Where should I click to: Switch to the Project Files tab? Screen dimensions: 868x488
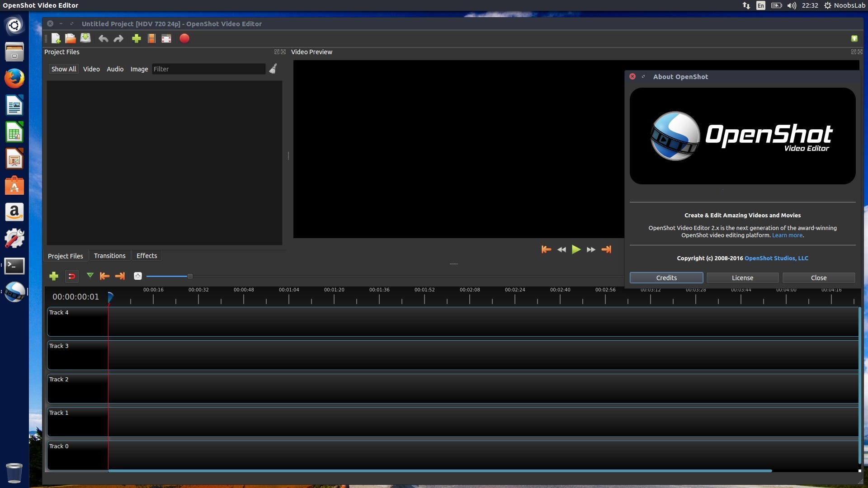tap(66, 256)
